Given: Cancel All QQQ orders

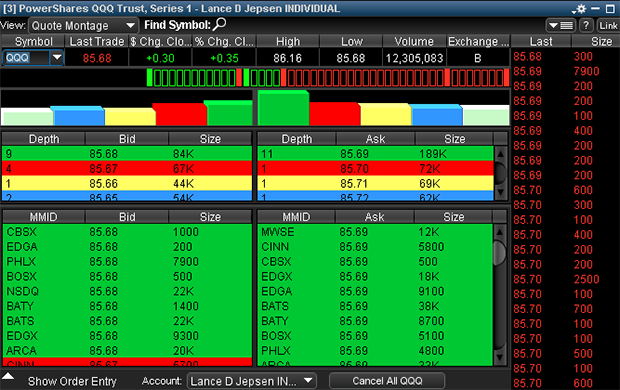Looking at the screenshot, I should [387, 381].
